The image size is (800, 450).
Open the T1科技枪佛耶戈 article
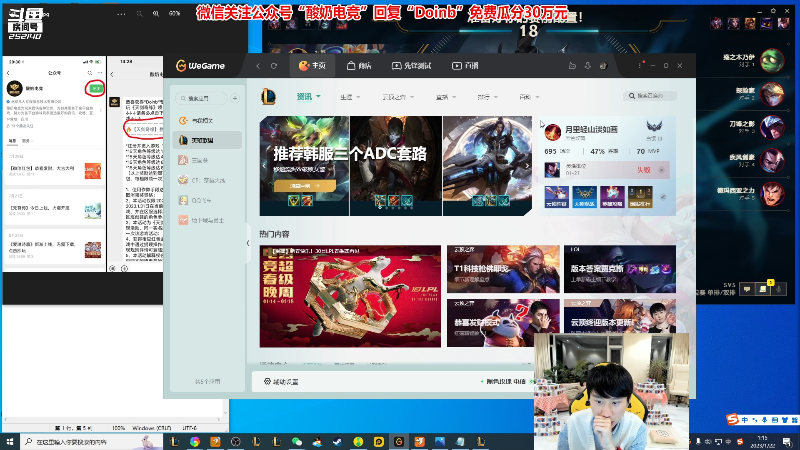click(503, 269)
